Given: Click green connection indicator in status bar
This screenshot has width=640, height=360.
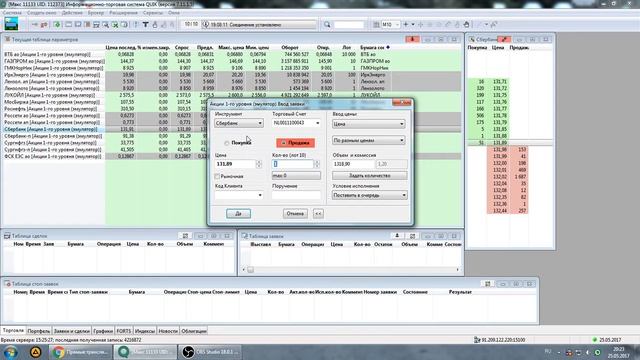Looking at the screenshot, I should click(x=595, y=340).
